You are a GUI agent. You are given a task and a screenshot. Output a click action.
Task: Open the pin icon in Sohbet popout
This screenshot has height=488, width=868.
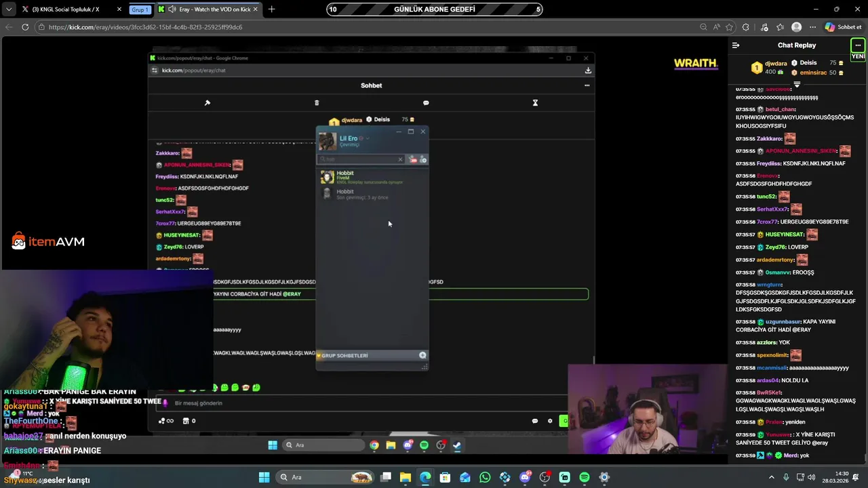click(x=208, y=103)
